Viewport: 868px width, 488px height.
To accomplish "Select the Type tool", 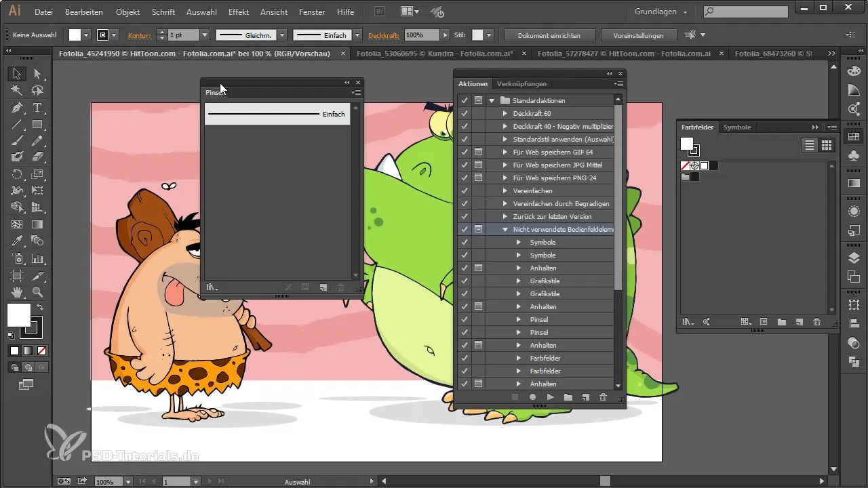I will 37,108.
